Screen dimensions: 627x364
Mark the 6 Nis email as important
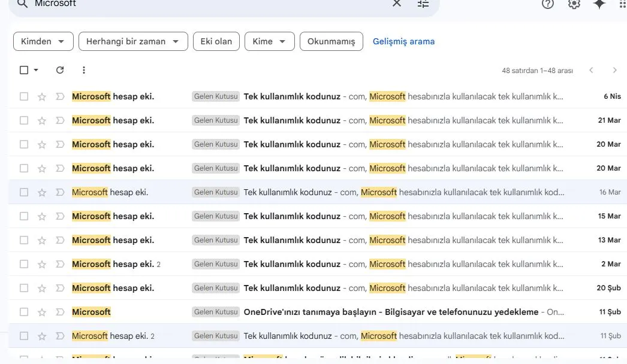[60, 96]
